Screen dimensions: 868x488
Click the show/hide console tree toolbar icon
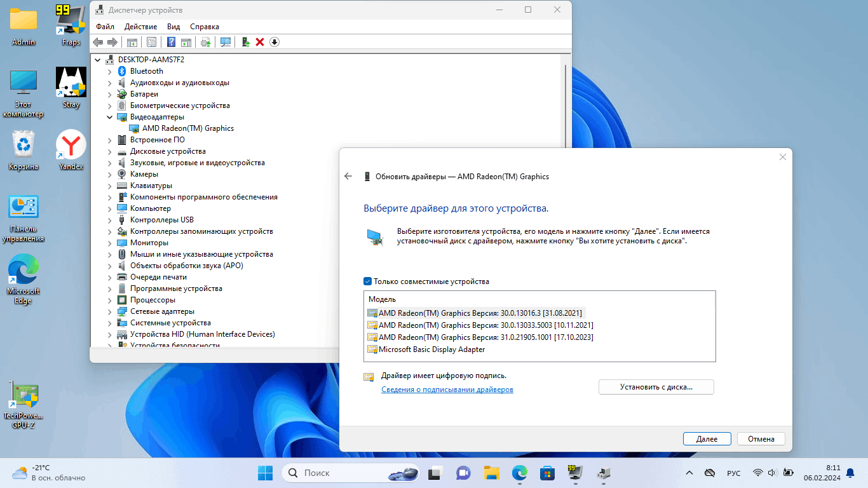pyautogui.click(x=132, y=42)
